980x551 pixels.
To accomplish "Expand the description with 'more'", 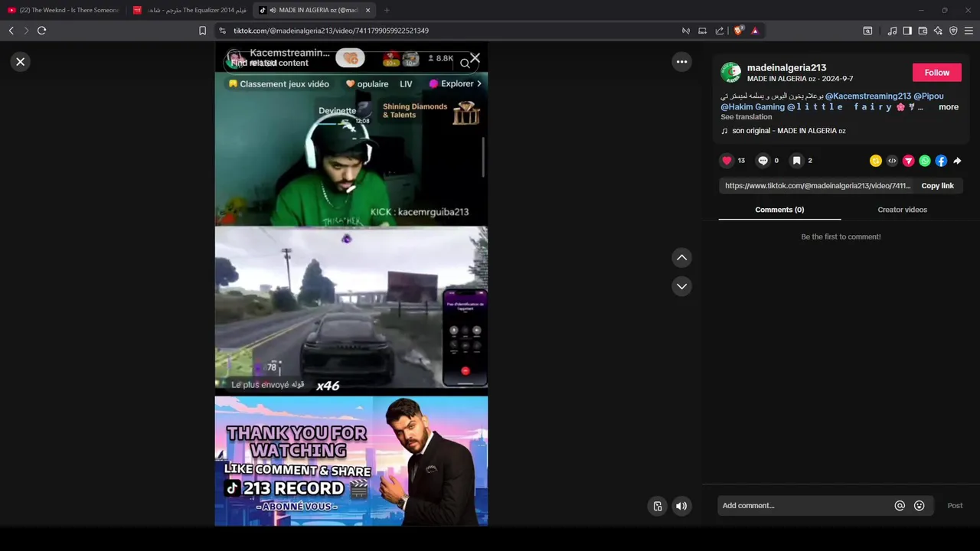I will [949, 107].
